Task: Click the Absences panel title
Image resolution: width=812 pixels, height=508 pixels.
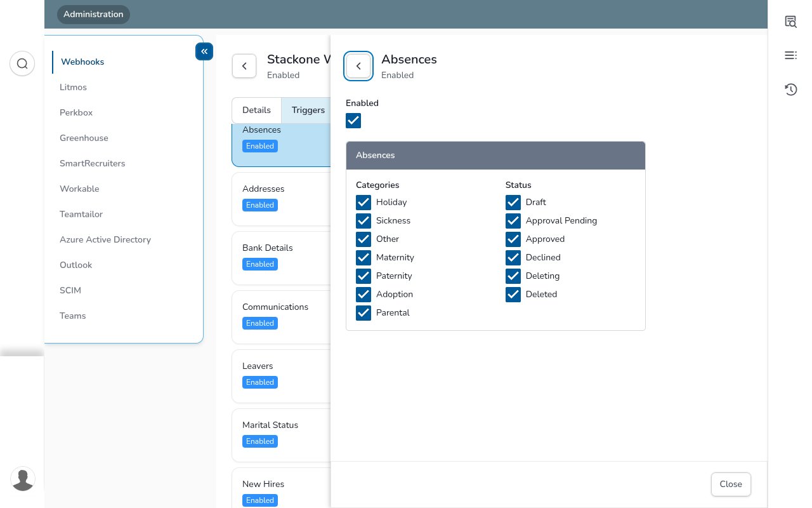Action: click(409, 59)
